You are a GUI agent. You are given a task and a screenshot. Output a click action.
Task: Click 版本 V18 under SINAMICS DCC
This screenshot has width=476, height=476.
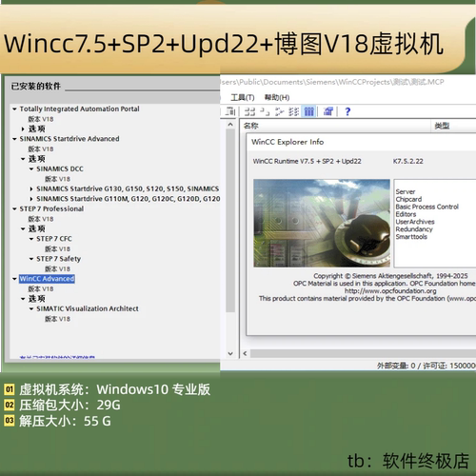57,179
